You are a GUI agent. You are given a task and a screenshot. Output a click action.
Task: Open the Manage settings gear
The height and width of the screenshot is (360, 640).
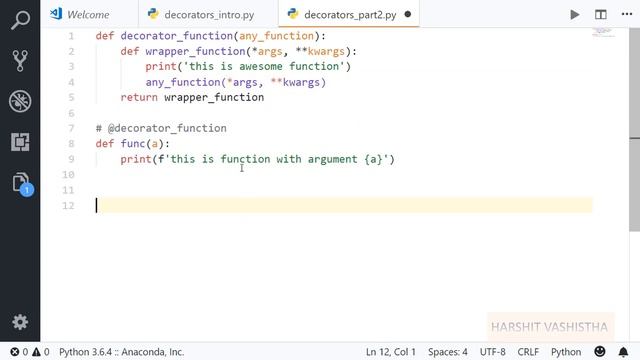20,322
